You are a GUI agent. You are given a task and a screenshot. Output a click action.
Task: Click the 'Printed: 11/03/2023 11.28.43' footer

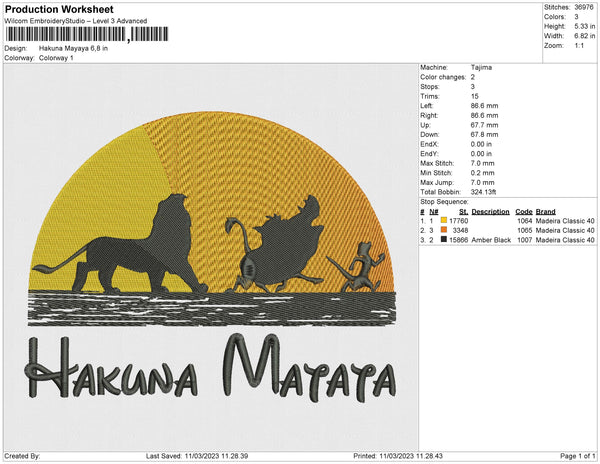coord(398,456)
